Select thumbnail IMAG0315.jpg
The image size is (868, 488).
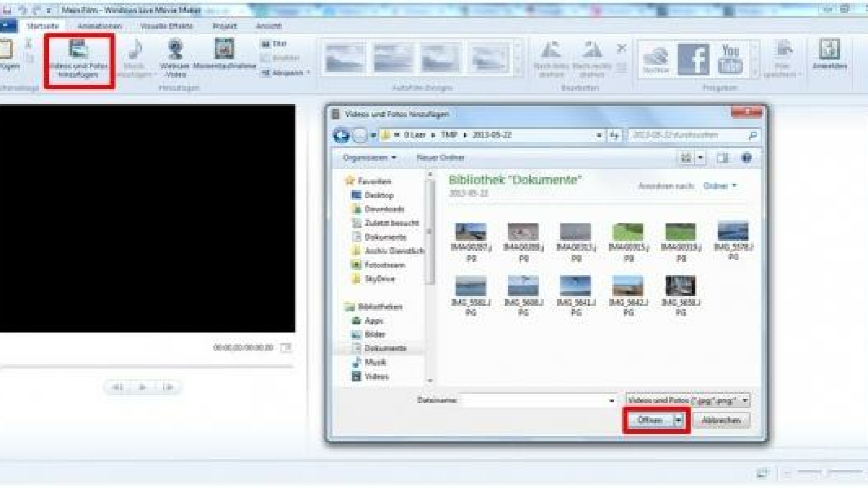pyautogui.click(x=628, y=242)
